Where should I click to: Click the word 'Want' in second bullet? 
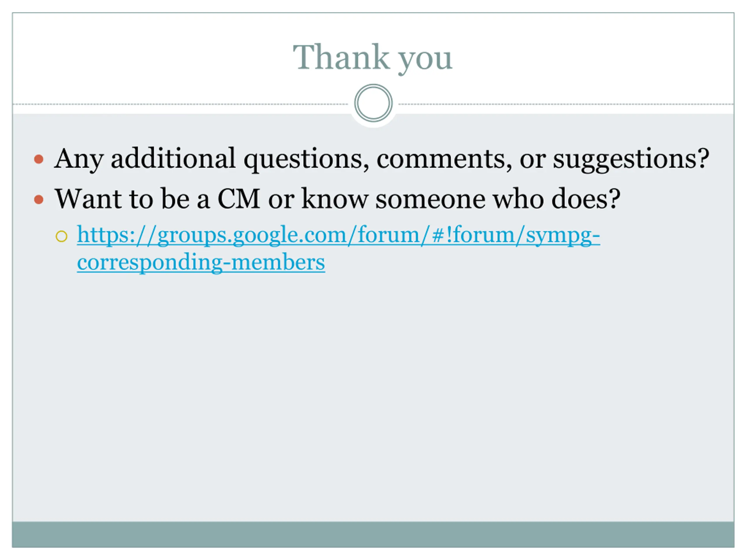point(88,199)
